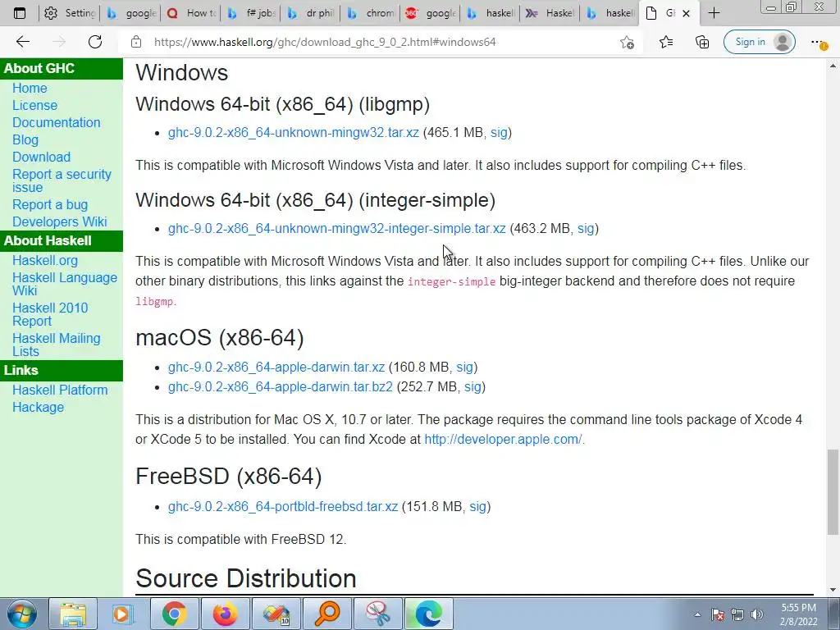Launch Firefox from the taskbar

point(225,614)
